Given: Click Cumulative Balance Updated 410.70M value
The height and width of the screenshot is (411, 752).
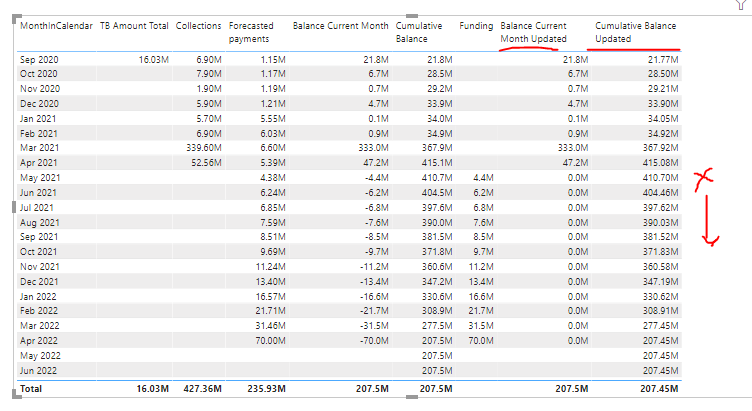Looking at the screenshot, I should coord(660,177).
